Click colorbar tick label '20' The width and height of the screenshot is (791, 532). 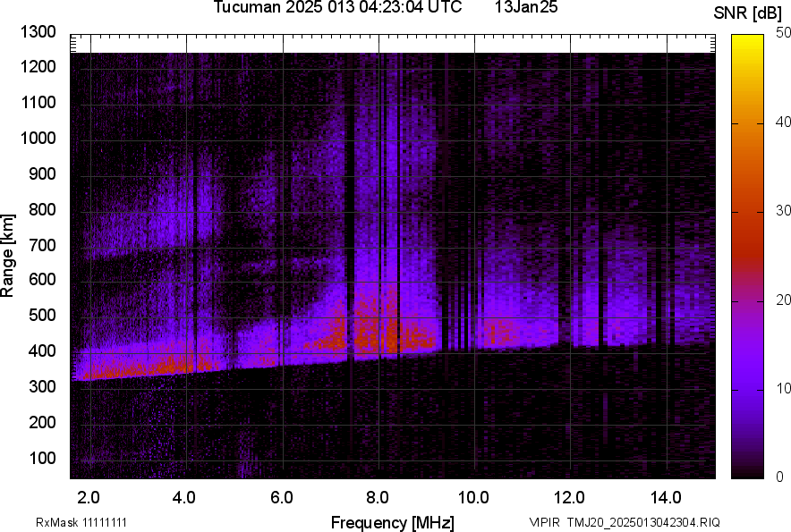[x=783, y=300]
